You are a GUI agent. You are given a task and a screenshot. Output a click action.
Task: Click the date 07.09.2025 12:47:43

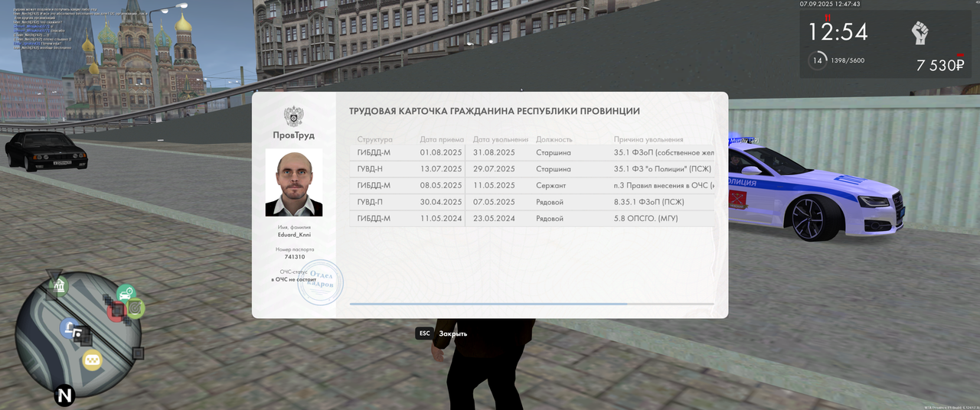tap(830, 4)
